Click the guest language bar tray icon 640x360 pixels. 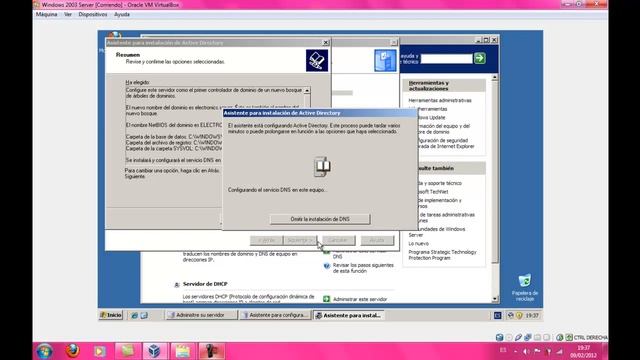pyautogui.click(x=497, y=315)
